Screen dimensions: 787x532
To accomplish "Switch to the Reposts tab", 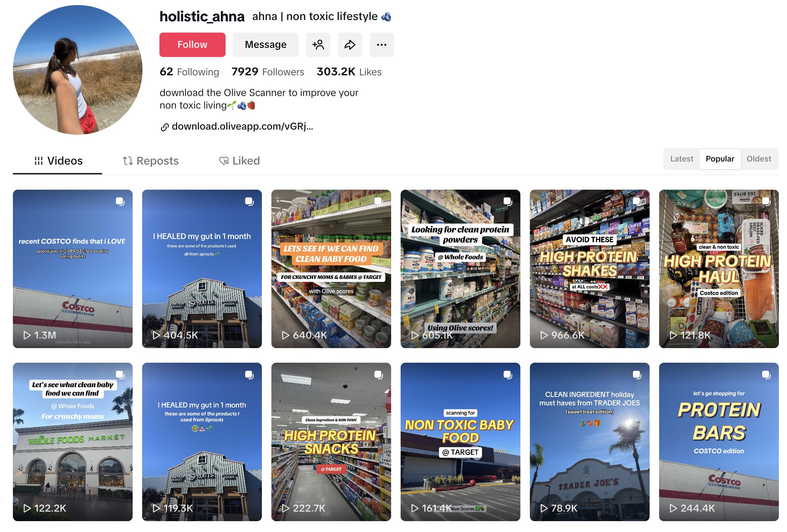I will 151,161.
